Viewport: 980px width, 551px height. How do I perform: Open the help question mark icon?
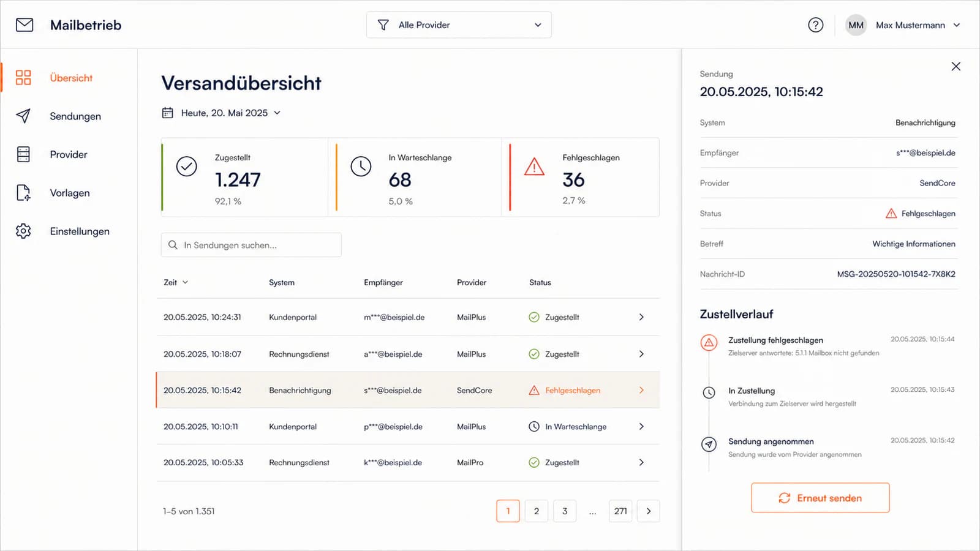(815, 25)
